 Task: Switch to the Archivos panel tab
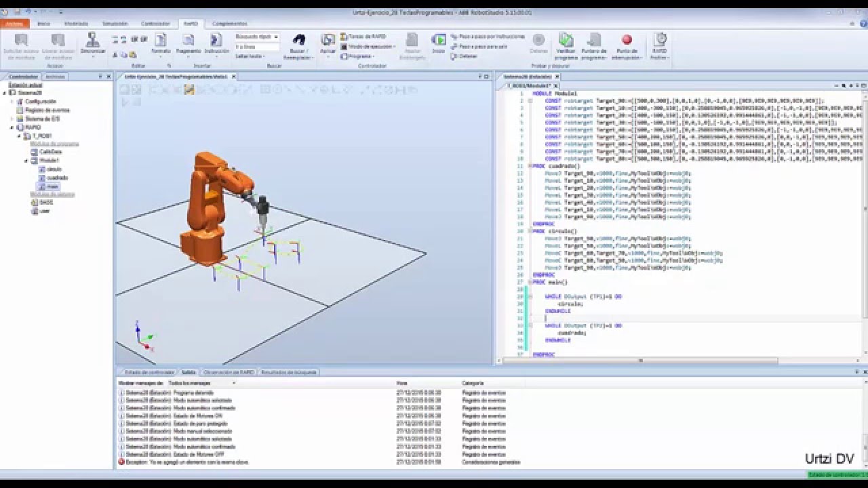(x=56, y=77)
